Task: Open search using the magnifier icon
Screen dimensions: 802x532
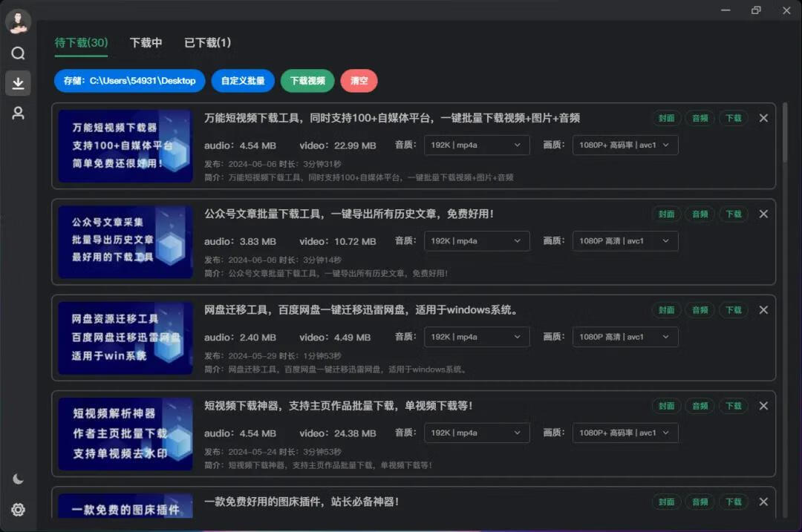Action: click(18, 53)
